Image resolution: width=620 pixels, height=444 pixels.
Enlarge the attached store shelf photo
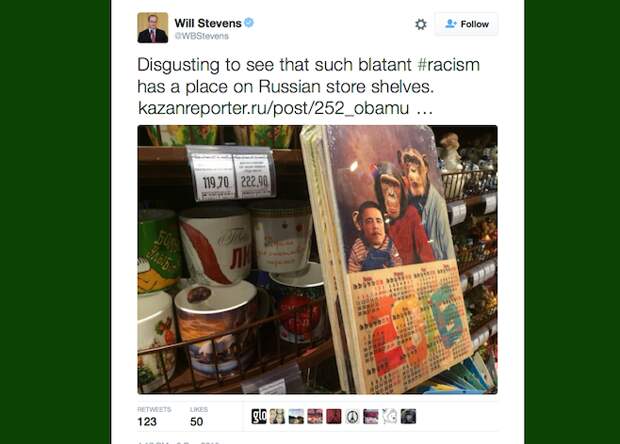click(318, 260)
